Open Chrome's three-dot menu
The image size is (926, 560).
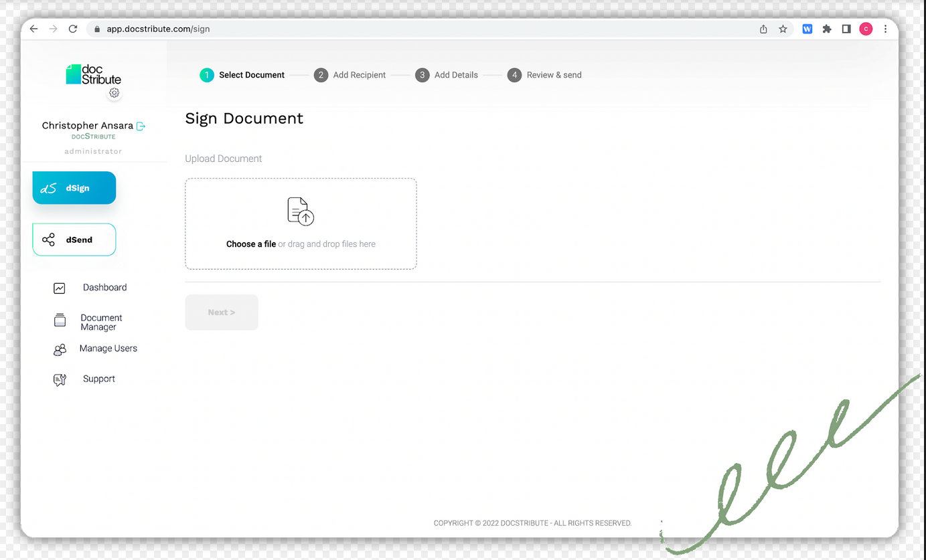click(x=885, y=29)
